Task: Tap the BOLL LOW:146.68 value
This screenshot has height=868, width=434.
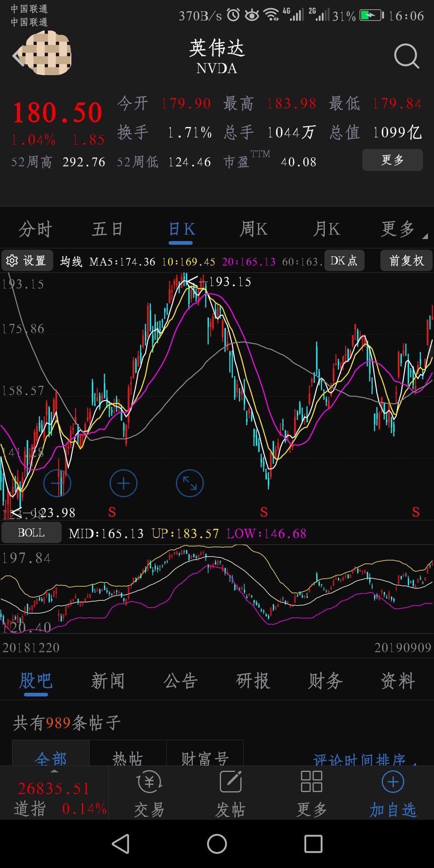Action: click(266, 533)
